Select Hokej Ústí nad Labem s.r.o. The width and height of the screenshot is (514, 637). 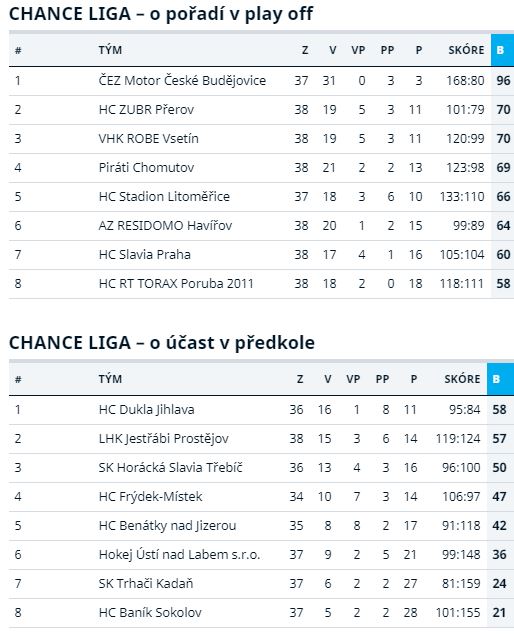(x=179, y=555)
